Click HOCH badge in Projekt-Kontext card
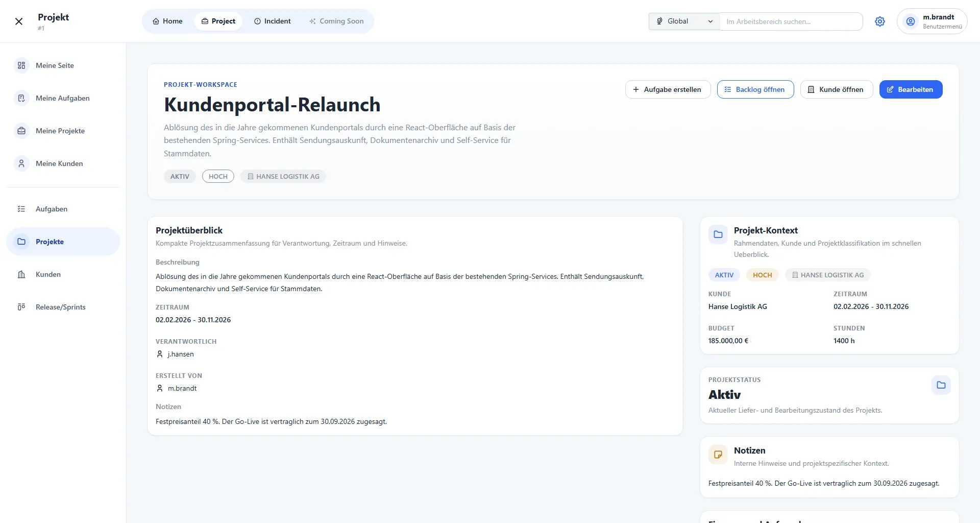Viewport: 980px width, 523px height. (763, 275)
